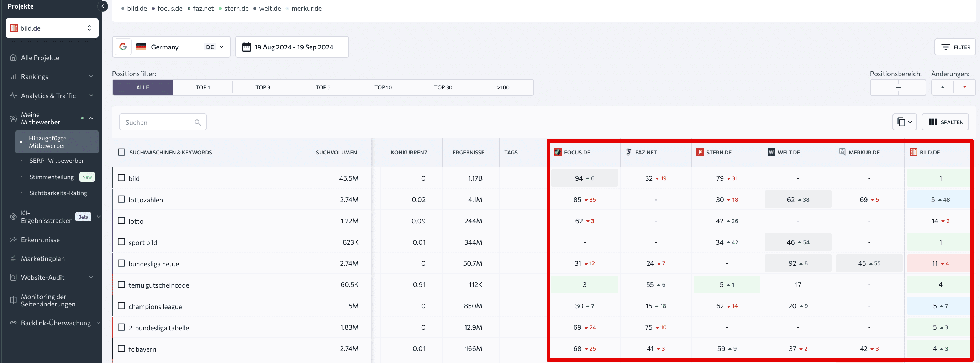This screenshot has width=980, height=363.
Task: Click the KI-Ergebnisstracker icon
Action: click(x=13, y=217)
